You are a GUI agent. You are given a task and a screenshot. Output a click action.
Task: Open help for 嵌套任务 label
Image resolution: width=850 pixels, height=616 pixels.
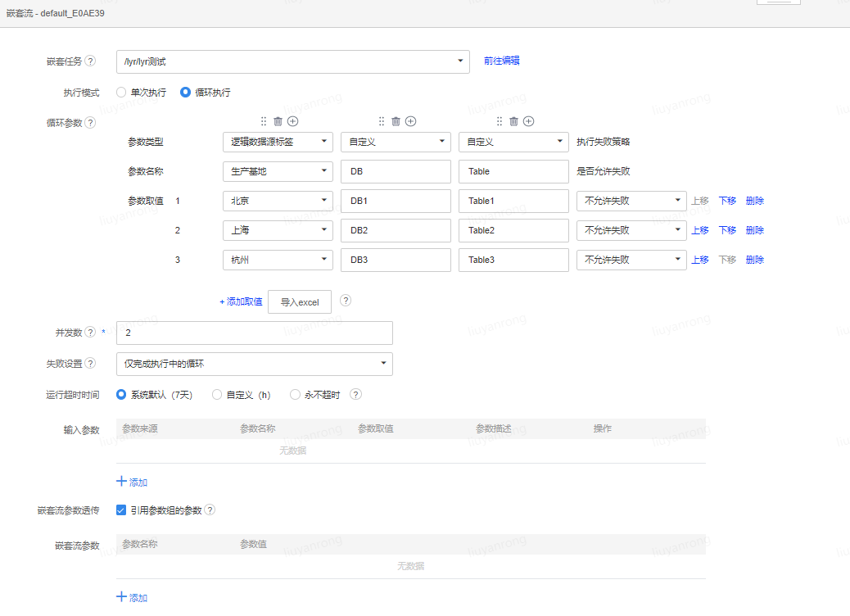click(x=91, y=61)
